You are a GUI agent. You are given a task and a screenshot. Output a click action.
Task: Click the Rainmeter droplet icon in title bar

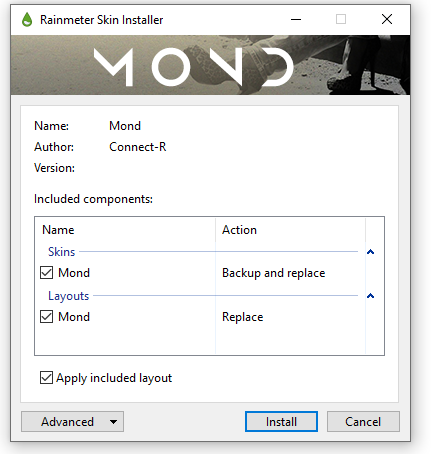pyautogui.click(x=27, y=20)
